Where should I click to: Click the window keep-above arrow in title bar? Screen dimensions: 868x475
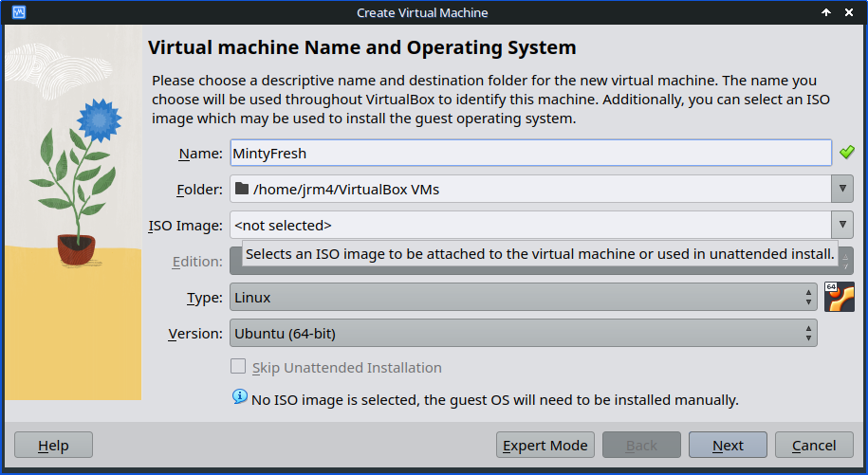coord(826,12)
